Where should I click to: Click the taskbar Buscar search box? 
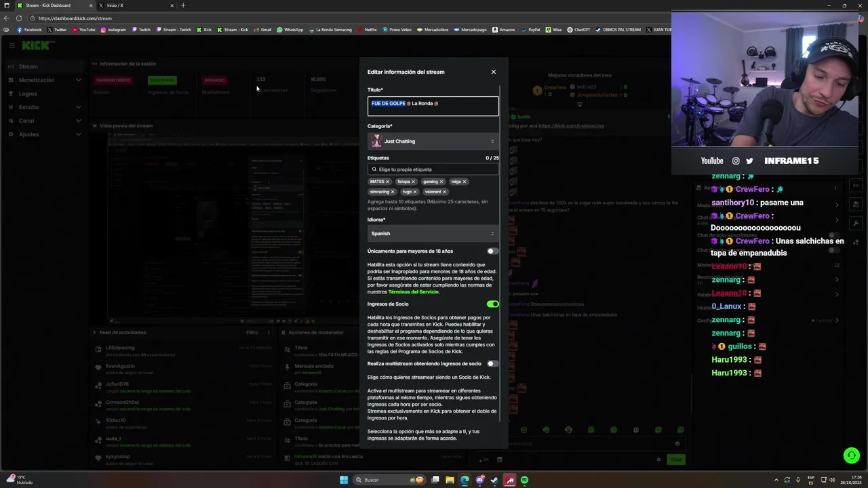pos(389,480)
